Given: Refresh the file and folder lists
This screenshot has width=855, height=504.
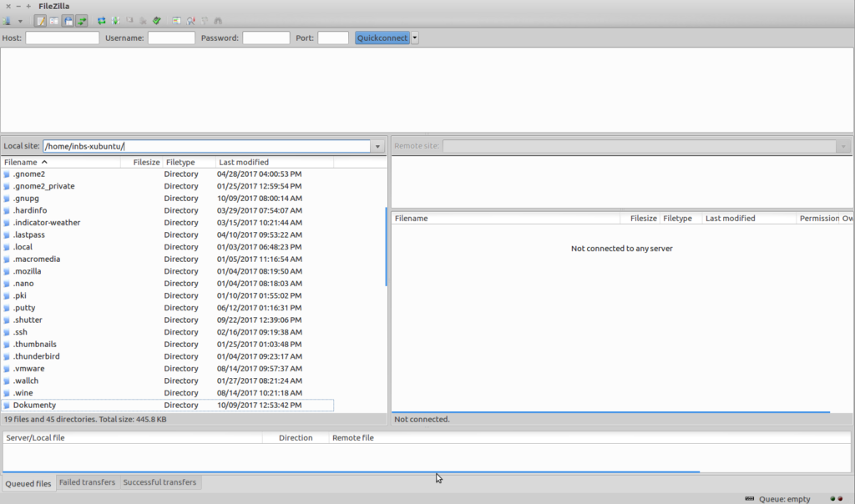Looking at the screenshot, I should (101, 21).
